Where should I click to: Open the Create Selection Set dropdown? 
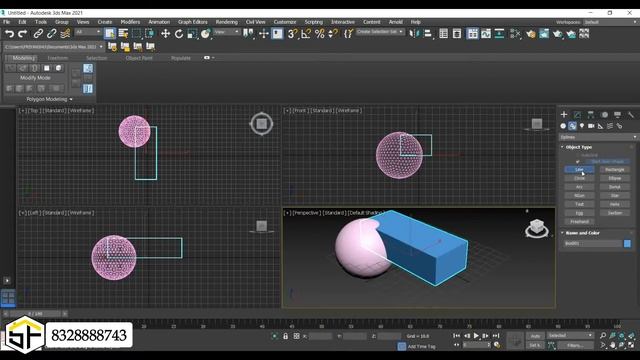coord(380,32)
